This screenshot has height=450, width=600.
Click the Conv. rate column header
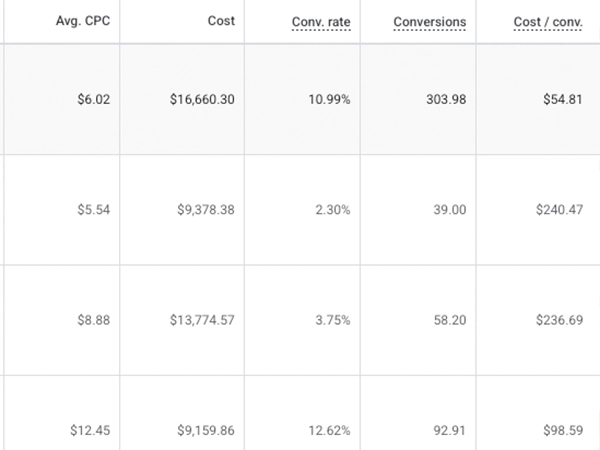tap(321, 21)
